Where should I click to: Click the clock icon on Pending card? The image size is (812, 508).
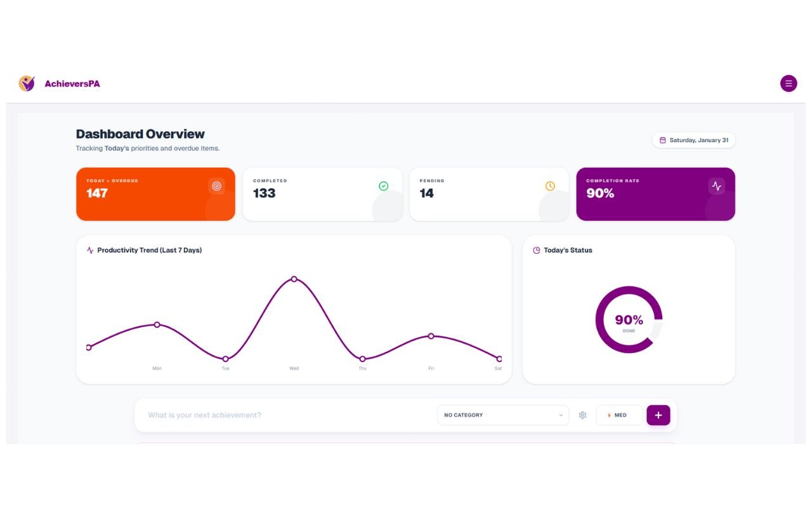[550, 186]
